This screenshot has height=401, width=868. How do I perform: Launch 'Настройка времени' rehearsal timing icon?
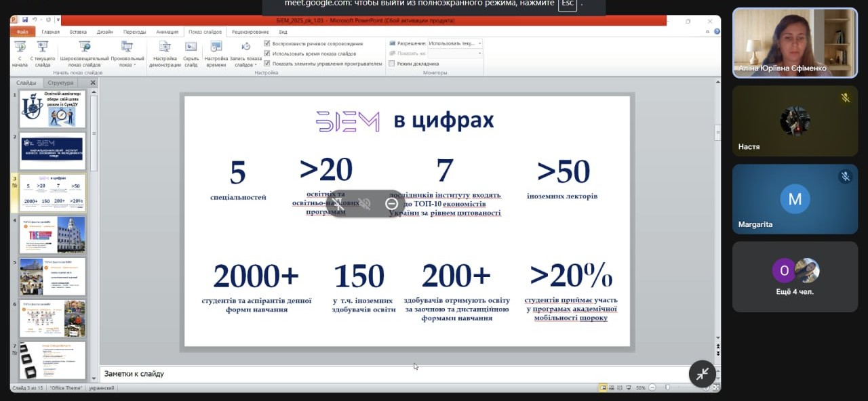click(216, 48)
